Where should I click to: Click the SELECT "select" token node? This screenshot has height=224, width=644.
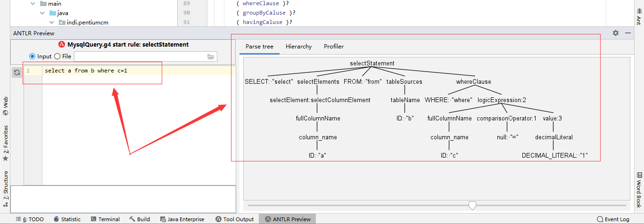click(x=269, y=81)
